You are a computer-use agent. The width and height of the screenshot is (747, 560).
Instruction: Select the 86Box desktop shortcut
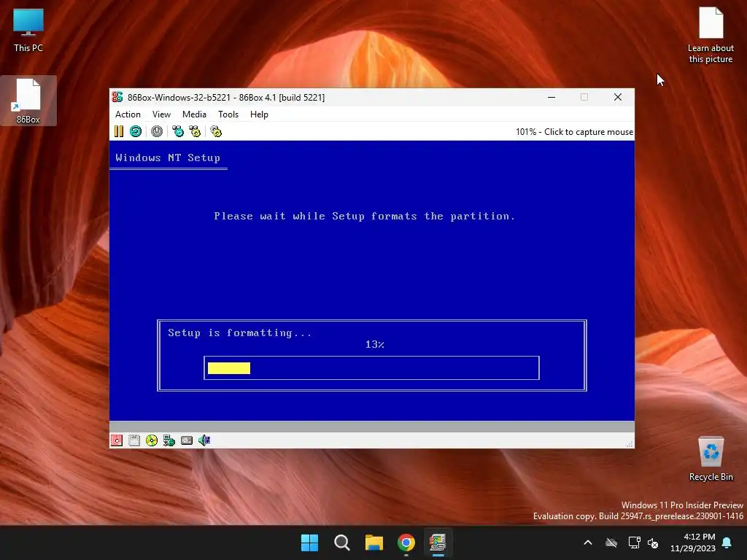coord(28,101)
